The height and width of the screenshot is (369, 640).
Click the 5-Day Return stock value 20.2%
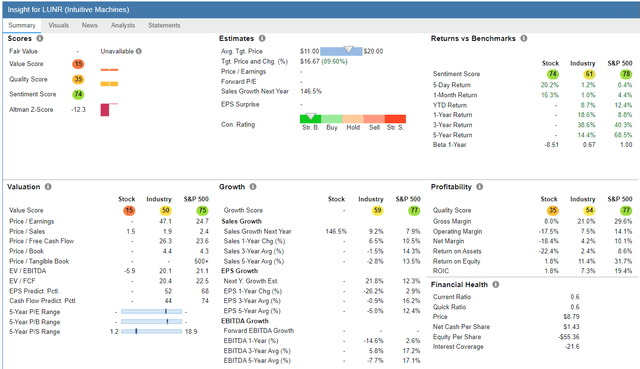550,85
